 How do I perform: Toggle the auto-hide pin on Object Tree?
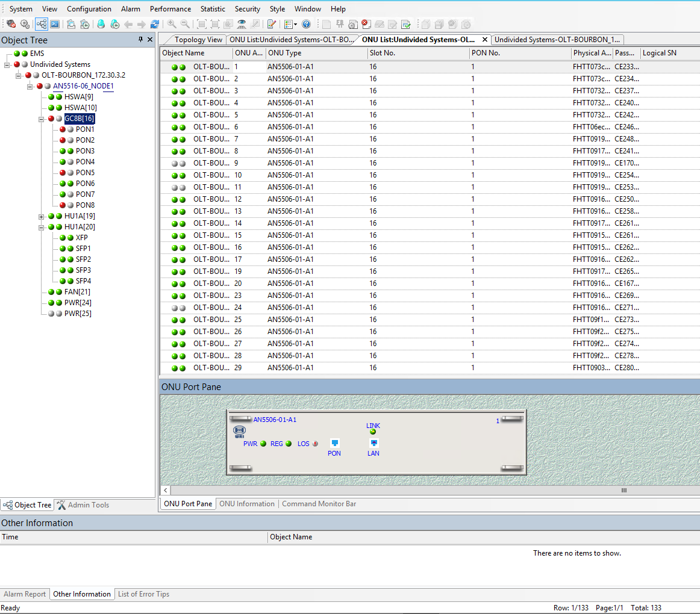click(141, 40)
